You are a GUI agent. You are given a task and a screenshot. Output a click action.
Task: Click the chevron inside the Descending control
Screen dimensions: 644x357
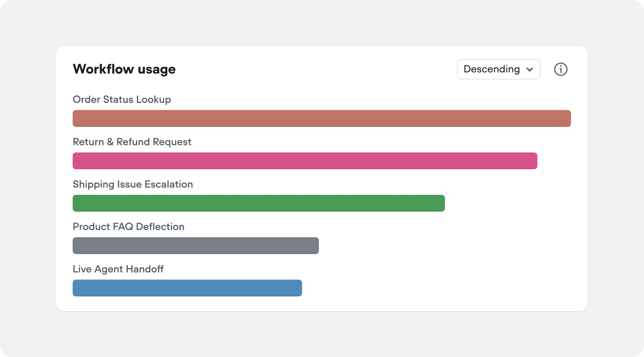[530, 69]
